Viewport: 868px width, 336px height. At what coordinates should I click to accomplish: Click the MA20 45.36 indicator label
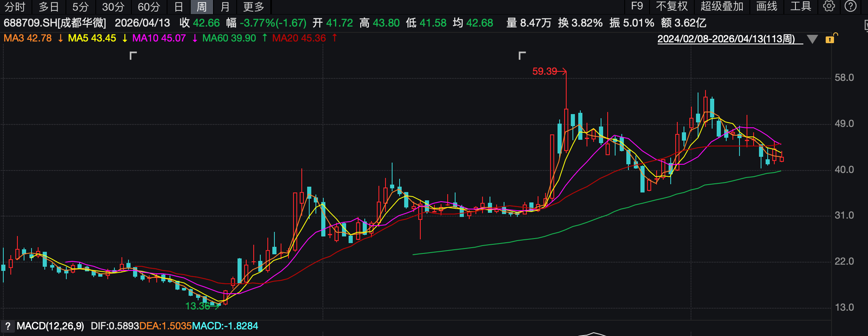(299, 38)
